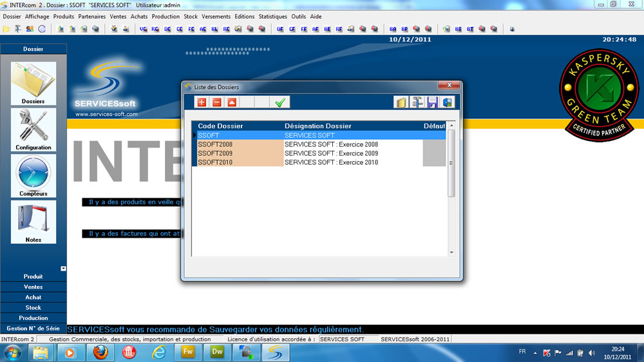Click the volume icon in system tray
644x362 pixels.
[592, 353]
